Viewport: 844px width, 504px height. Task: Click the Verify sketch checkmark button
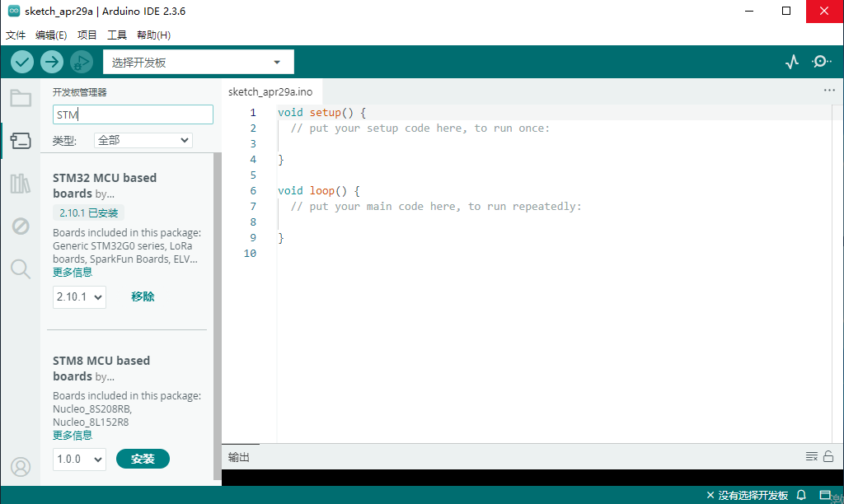tap(22, 62)
